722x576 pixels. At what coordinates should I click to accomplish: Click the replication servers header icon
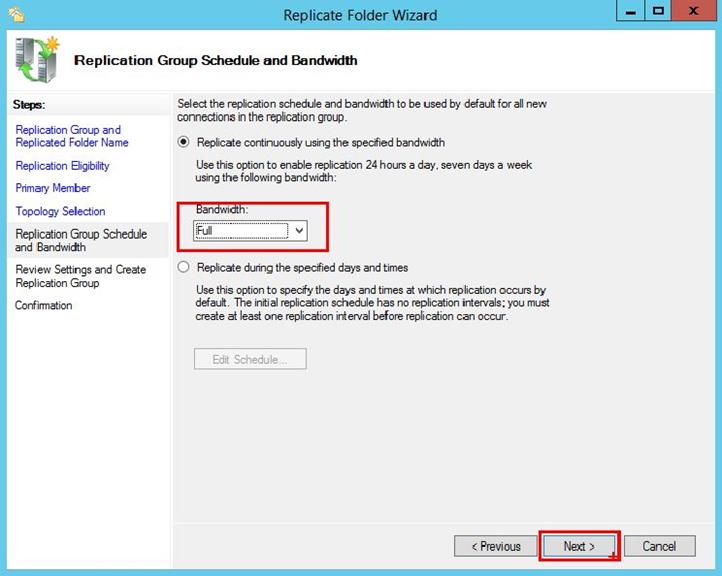[37, 59]
